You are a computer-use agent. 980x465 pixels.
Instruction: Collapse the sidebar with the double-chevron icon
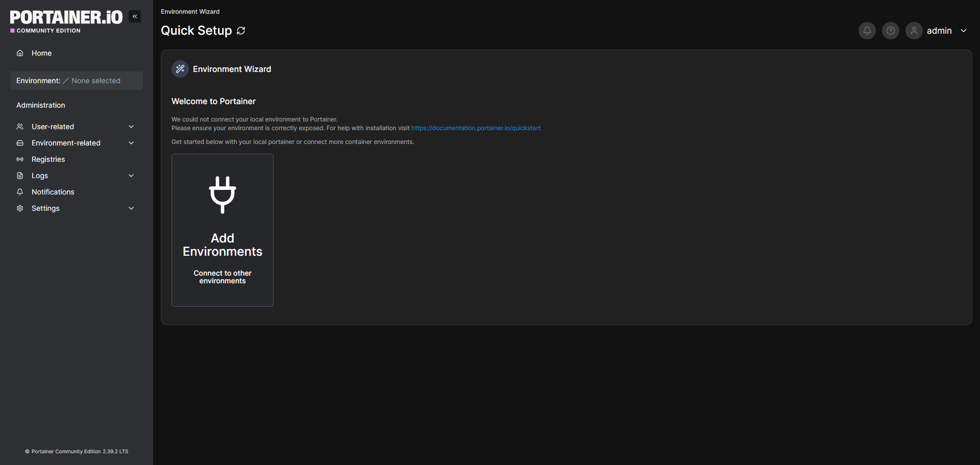tap(135, 16)
